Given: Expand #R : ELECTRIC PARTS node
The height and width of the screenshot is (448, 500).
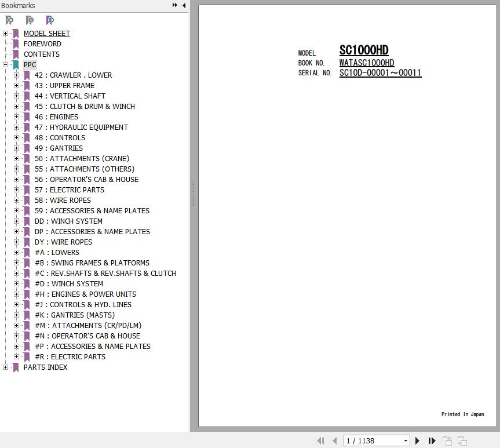Looking at the screenshot, I should point(16,357).
